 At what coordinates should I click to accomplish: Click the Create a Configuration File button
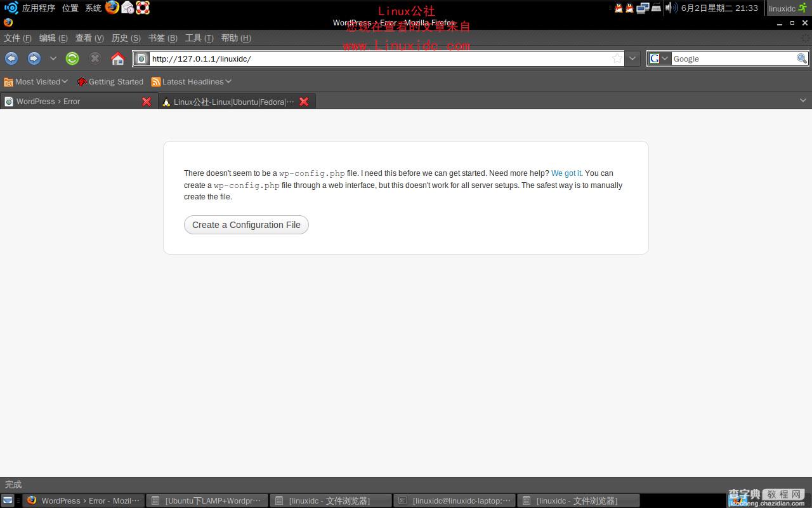(x=246, y=225)
